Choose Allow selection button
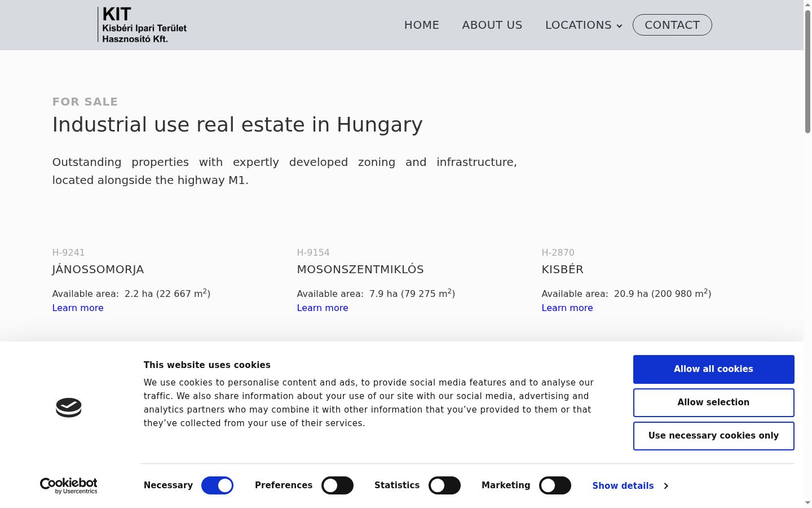This screenshot has width=812, height=508. click(x=714, y=402)
